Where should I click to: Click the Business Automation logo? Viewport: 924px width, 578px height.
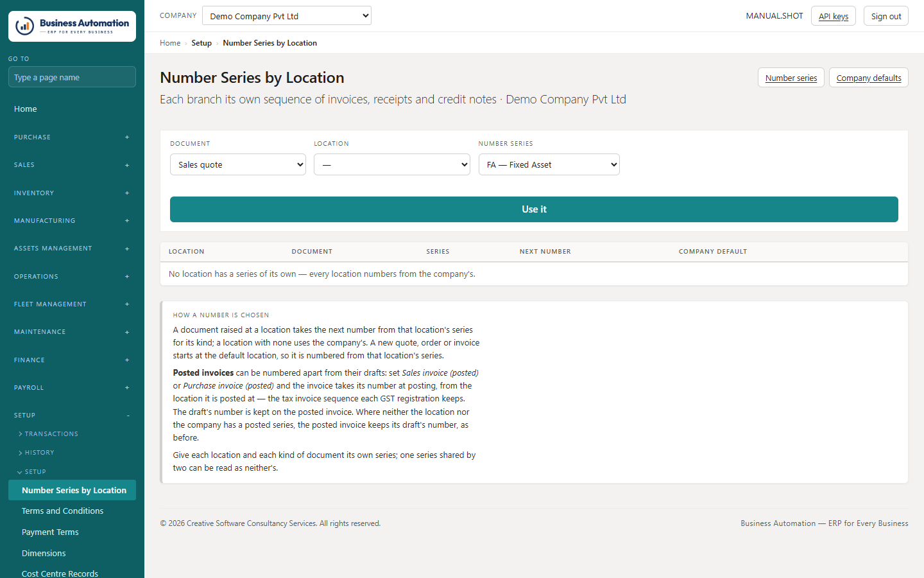[x=72, y=26]
